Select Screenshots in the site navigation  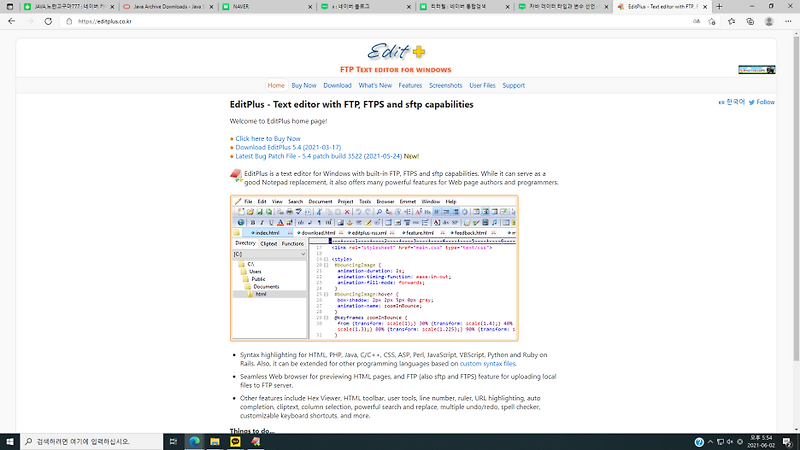click(x=445, y=85)
